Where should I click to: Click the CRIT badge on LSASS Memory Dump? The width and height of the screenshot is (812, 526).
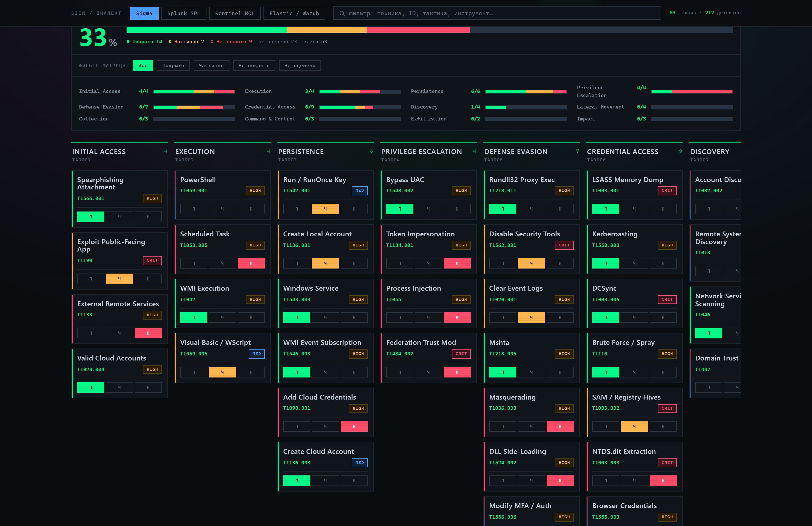point(667,191)
